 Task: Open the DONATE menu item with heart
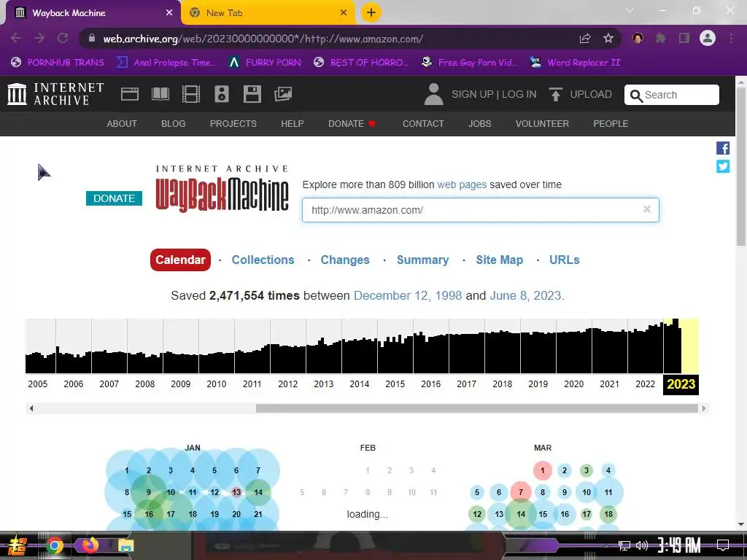[352, 124]
